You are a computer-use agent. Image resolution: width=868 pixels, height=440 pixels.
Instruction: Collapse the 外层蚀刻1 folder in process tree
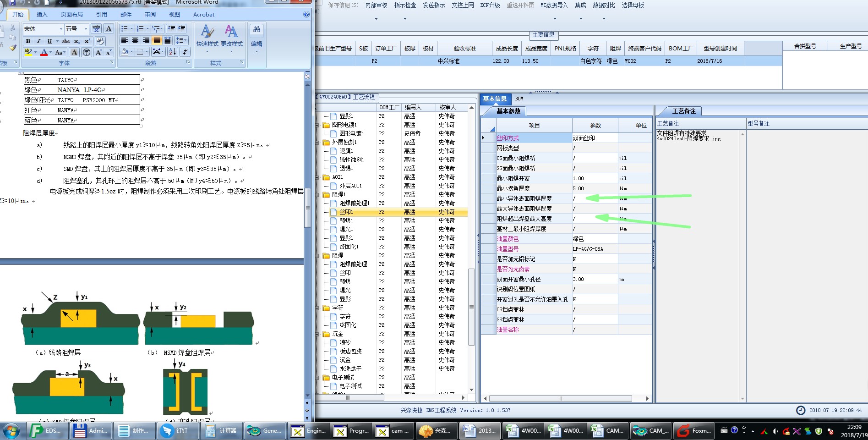coord(318,142)
